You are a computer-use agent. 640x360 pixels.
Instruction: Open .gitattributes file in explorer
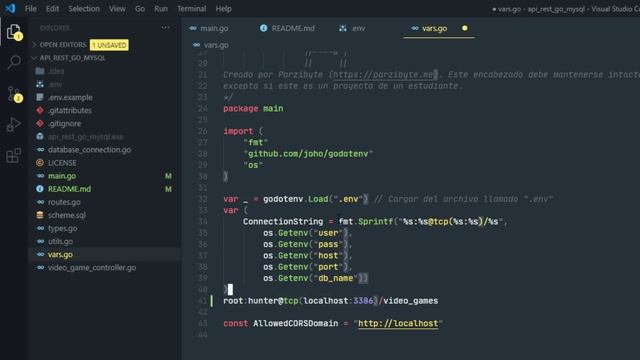coord(70,110)
